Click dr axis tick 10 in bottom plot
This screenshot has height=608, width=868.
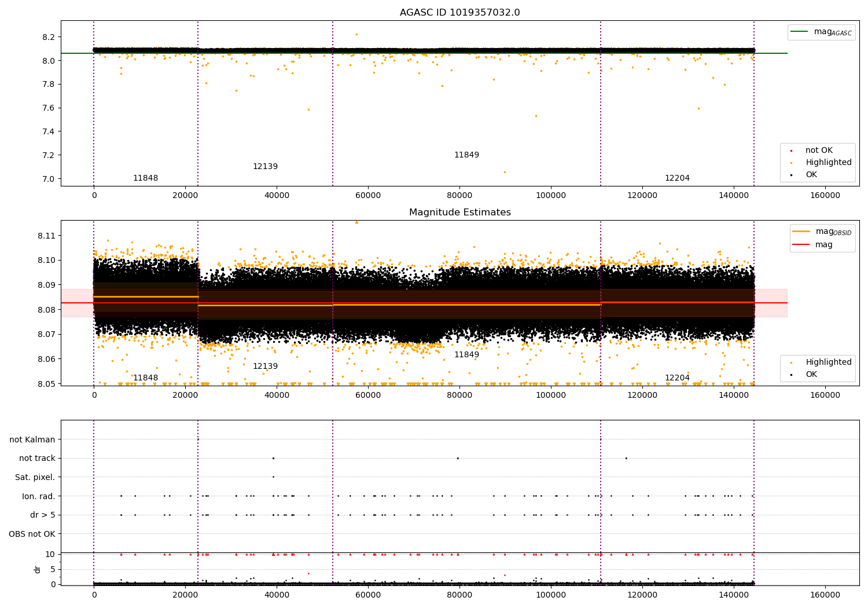click(x=50, y=555)
